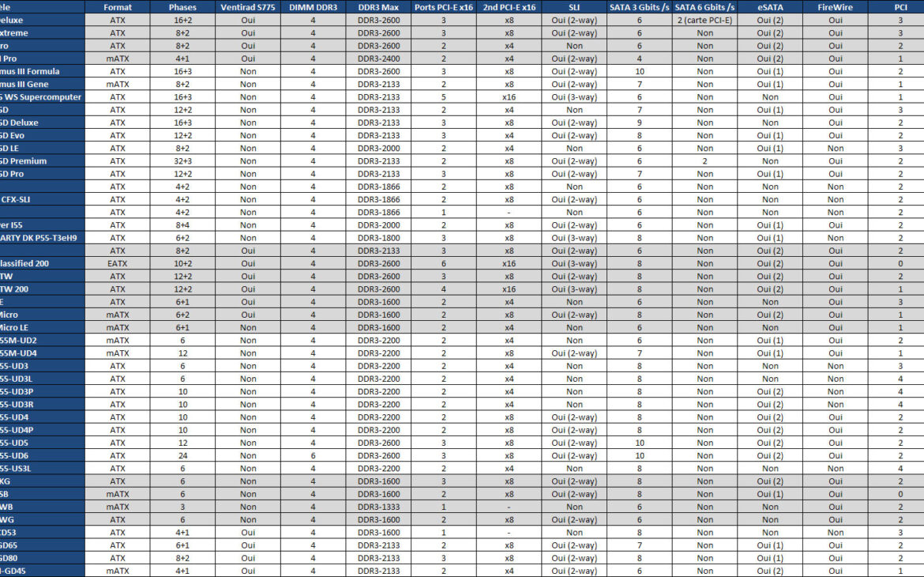The image size is (924, 577).
Task: Click the CFX-SLI row label
Action: click(24, 199)
